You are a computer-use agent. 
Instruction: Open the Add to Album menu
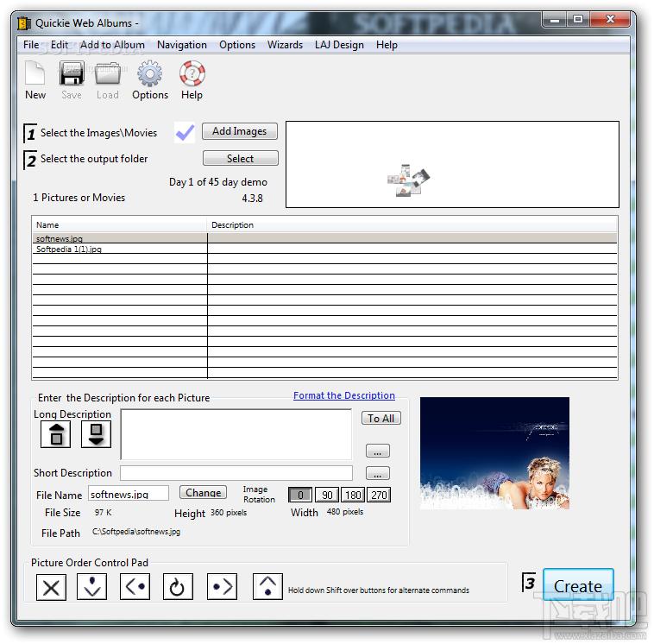point(112,45)
